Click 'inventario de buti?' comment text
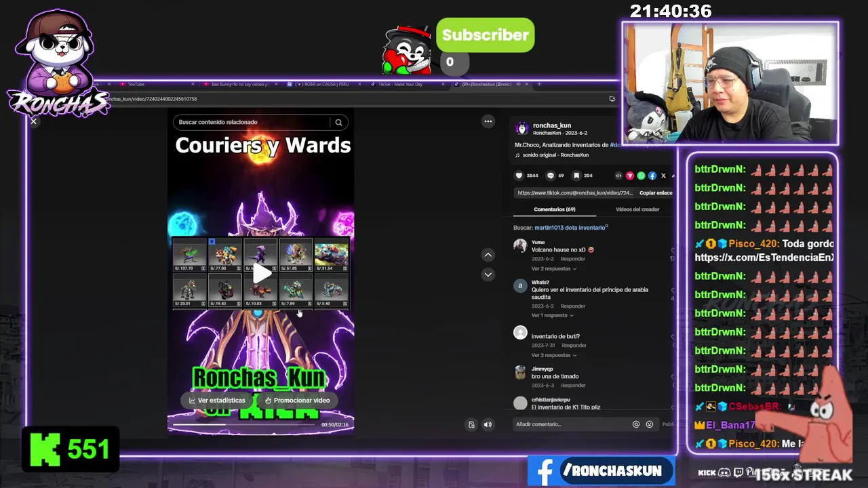 (x=555, y=336)
